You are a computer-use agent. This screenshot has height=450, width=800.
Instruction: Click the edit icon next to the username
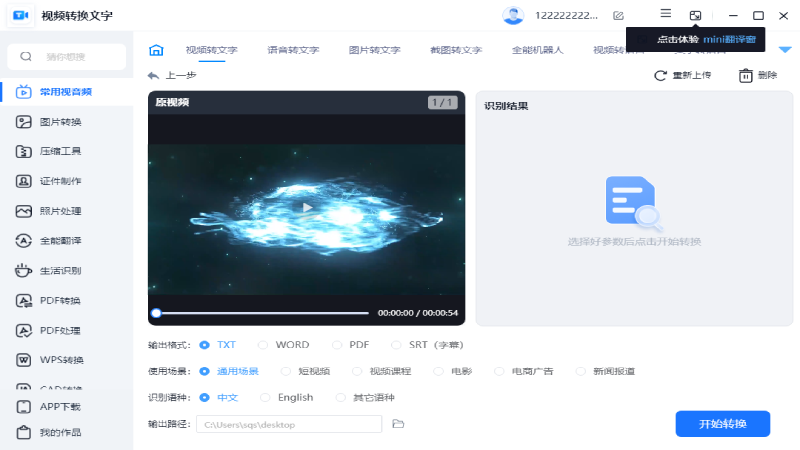tap(618, 16)
